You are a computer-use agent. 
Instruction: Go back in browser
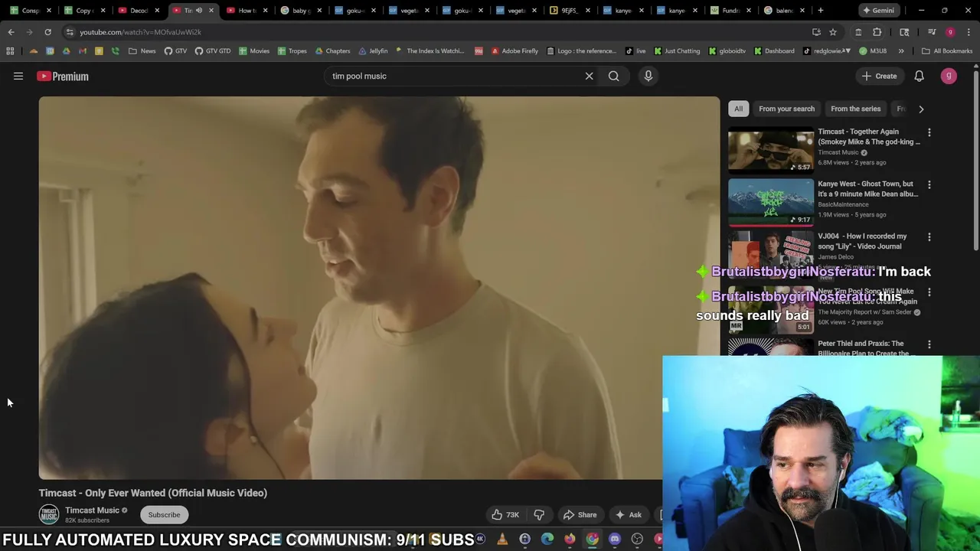[x=11, y=32]
